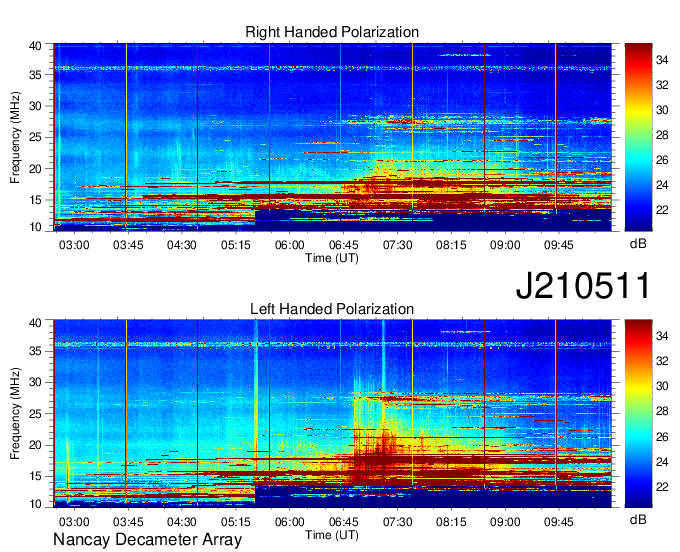
Task: Click the '35' frequency tick of right-handed plot
Action: 36,75
